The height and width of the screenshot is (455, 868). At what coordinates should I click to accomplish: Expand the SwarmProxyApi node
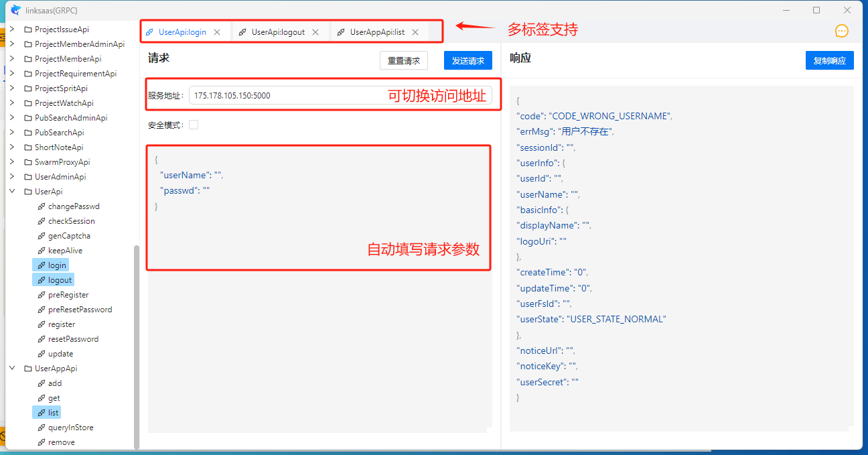click(11, 162)
